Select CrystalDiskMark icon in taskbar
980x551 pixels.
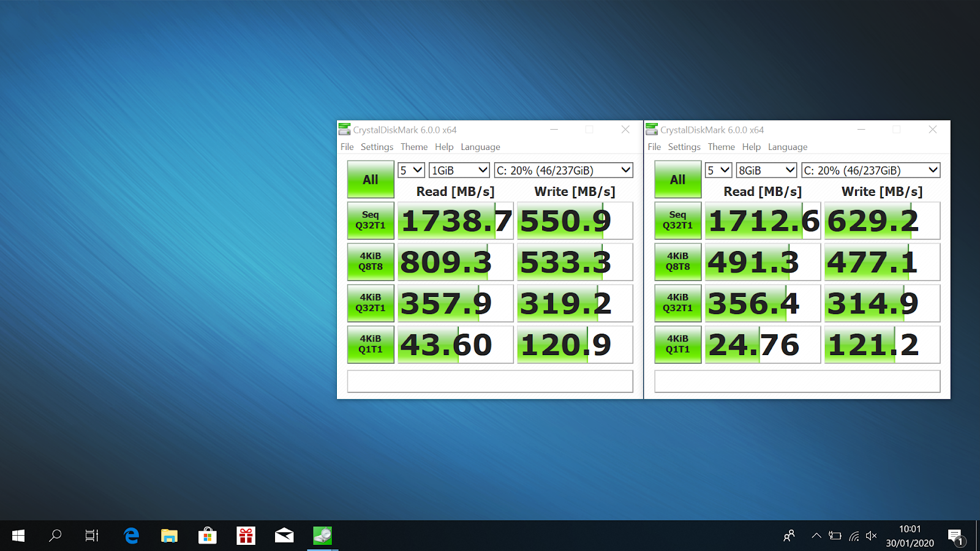click(322, 536)
